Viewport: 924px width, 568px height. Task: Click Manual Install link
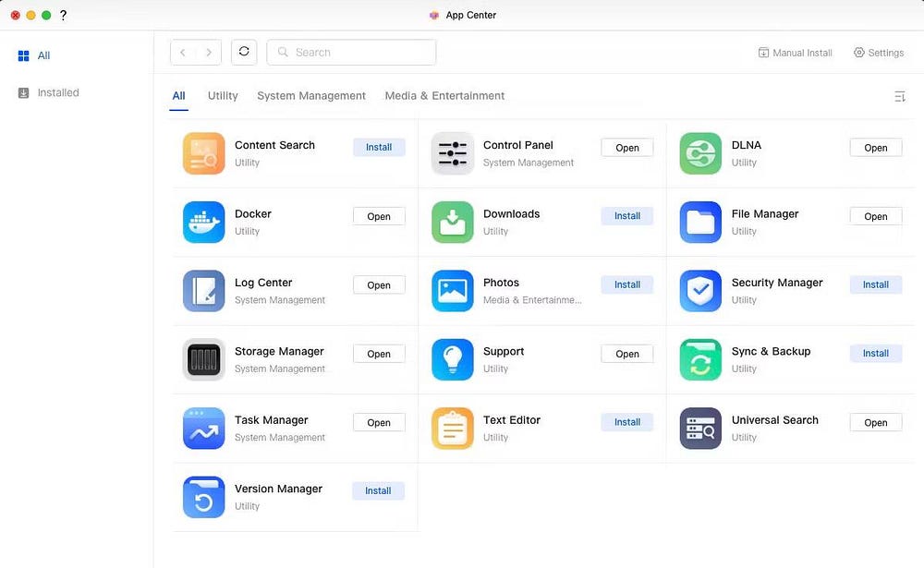point(795,53)
